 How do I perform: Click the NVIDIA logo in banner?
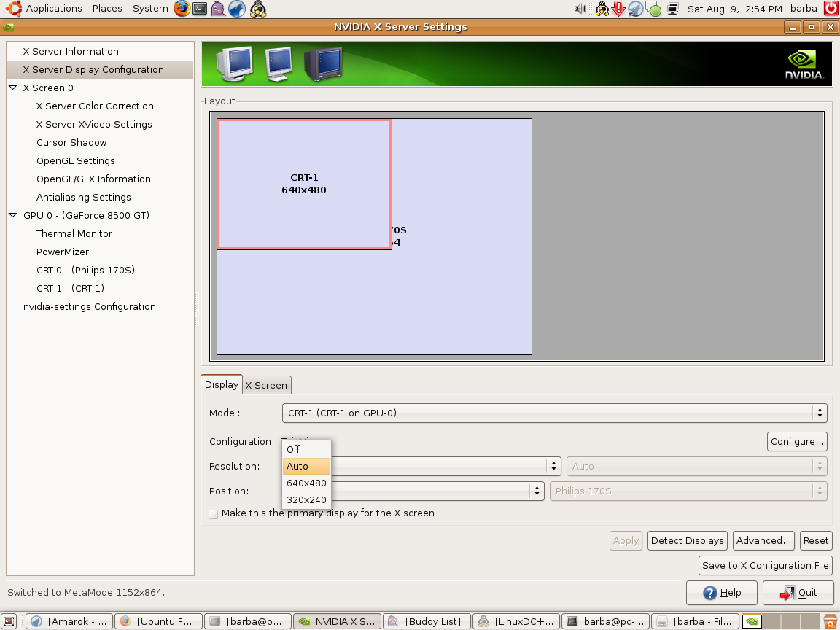pos(804,64)
